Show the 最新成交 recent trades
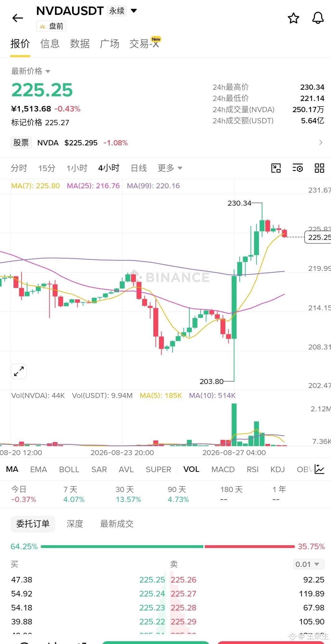 point(117,524)
